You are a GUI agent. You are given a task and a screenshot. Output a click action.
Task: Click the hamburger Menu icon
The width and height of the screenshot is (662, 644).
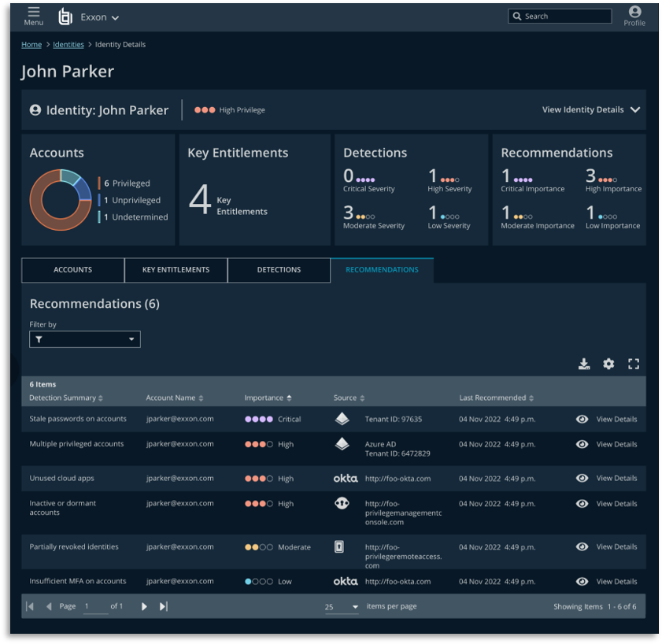[x=33, y=12]
